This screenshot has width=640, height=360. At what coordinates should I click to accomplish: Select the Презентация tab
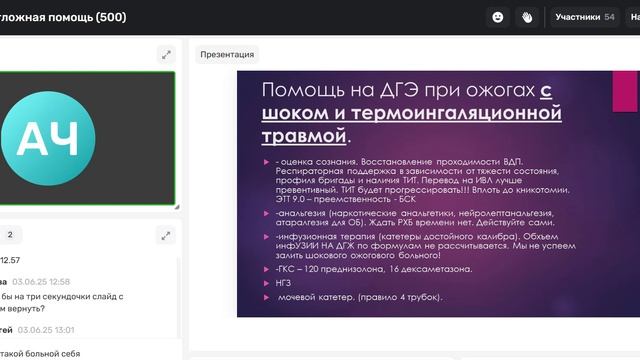(x=227, y=54)
